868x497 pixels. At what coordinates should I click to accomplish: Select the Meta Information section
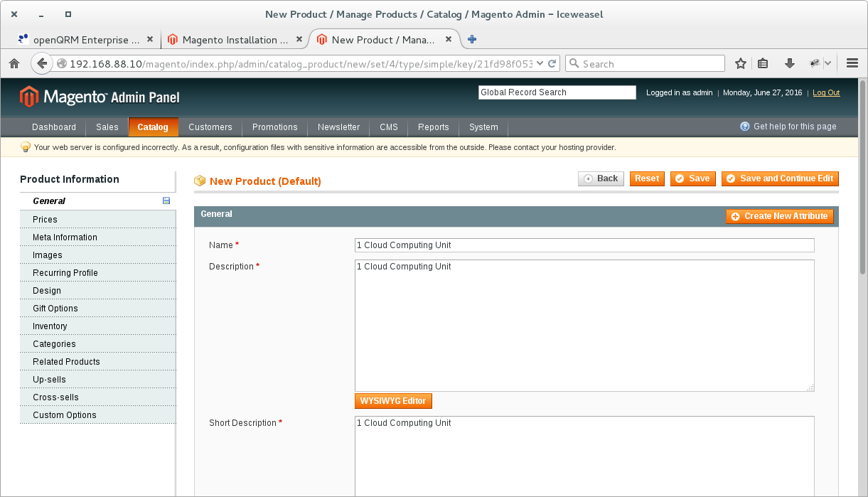[x=97, y=237]
